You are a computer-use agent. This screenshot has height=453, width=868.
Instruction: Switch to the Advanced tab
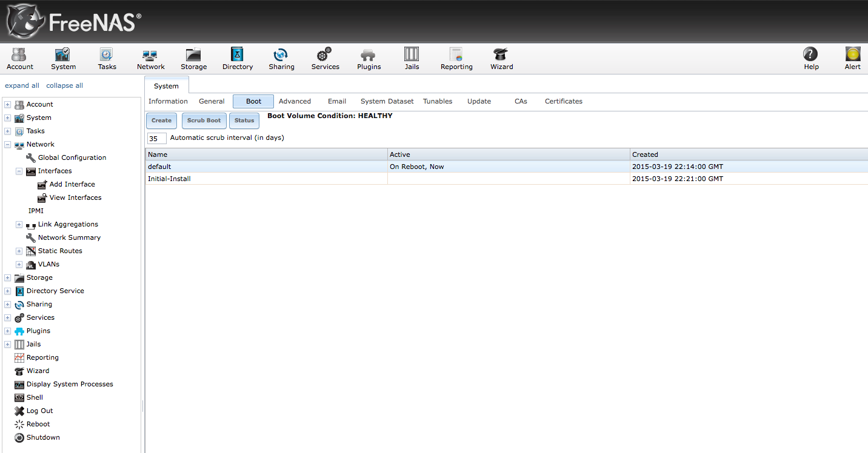click(x=295, y=102)
